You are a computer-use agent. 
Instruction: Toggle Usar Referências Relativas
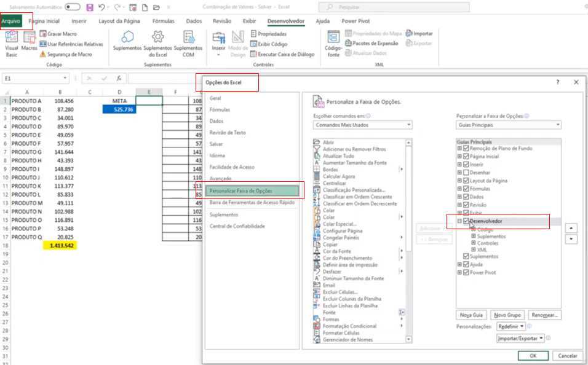click(x=71, y=44)
